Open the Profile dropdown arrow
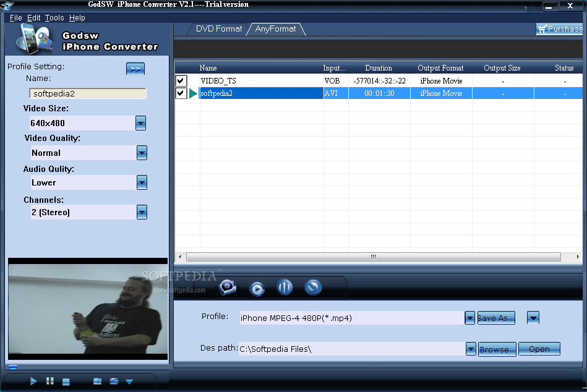 click(x=470, y=318)
